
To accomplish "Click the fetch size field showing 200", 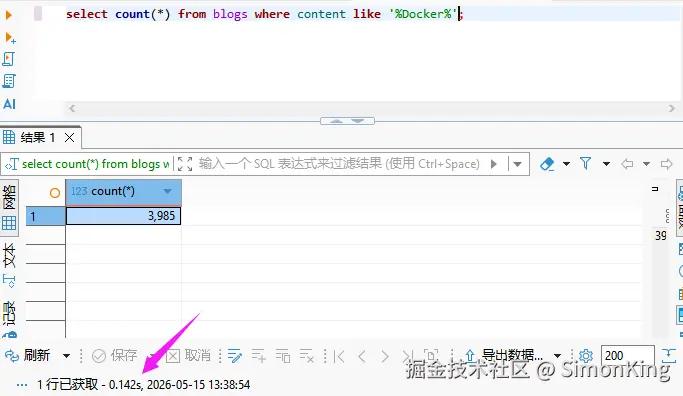I will click(627, 355).
